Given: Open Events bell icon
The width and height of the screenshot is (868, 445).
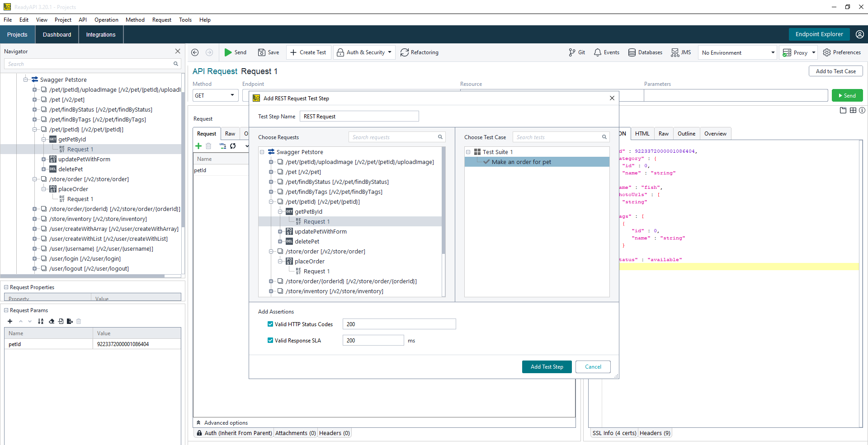Looking at the screenshot, I should tap(598, 52).
